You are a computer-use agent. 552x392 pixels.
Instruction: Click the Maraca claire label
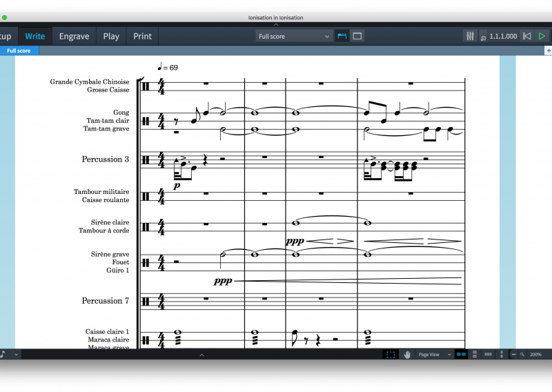pos(108,340)
